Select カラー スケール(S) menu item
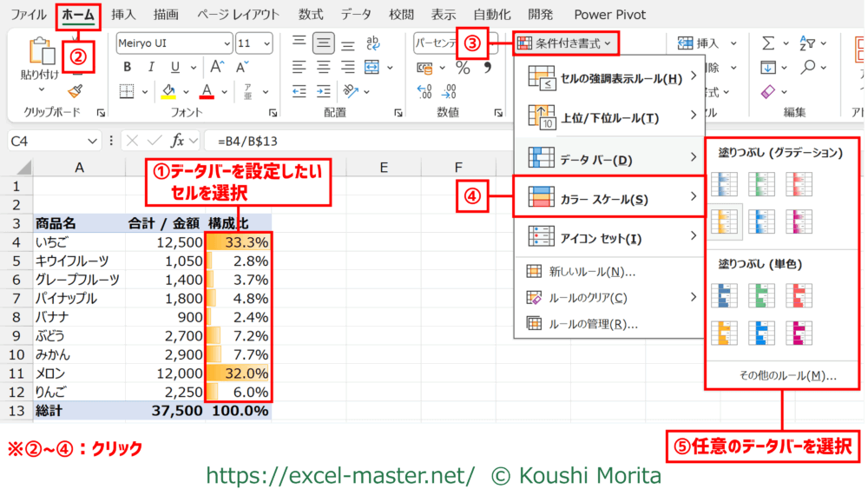This screenshot has height=489, width=868. pos(608,198)
